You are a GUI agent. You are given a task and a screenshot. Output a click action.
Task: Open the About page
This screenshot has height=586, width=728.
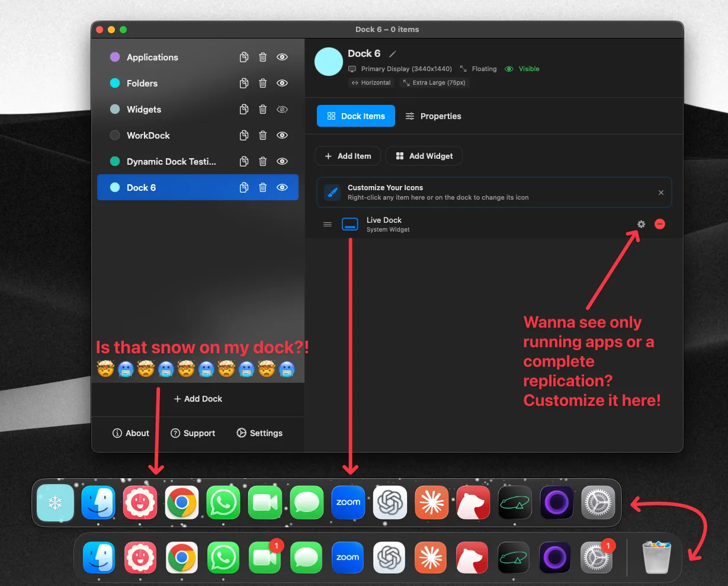[131, 433]
